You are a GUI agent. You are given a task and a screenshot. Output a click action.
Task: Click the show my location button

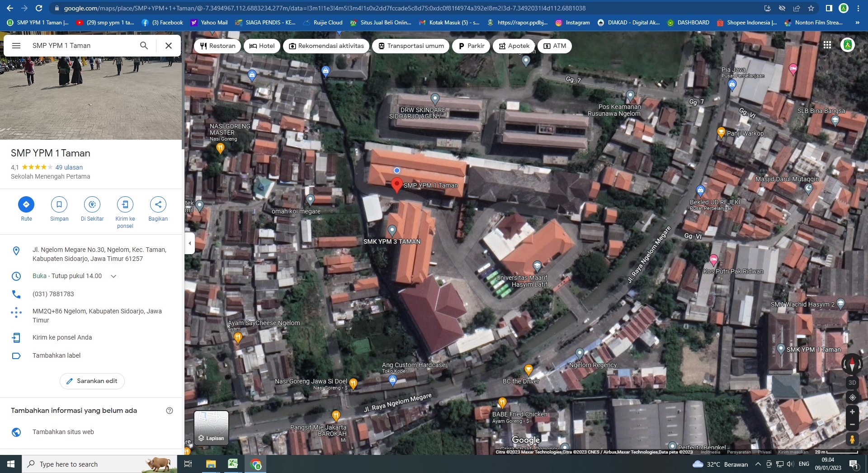tap(852, 397)
